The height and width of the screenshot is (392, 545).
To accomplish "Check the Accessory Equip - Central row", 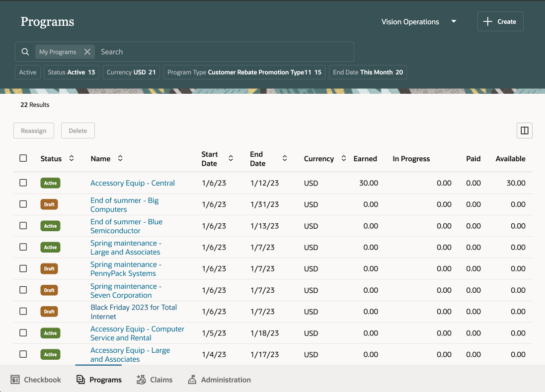I will [x=23, y=183].
